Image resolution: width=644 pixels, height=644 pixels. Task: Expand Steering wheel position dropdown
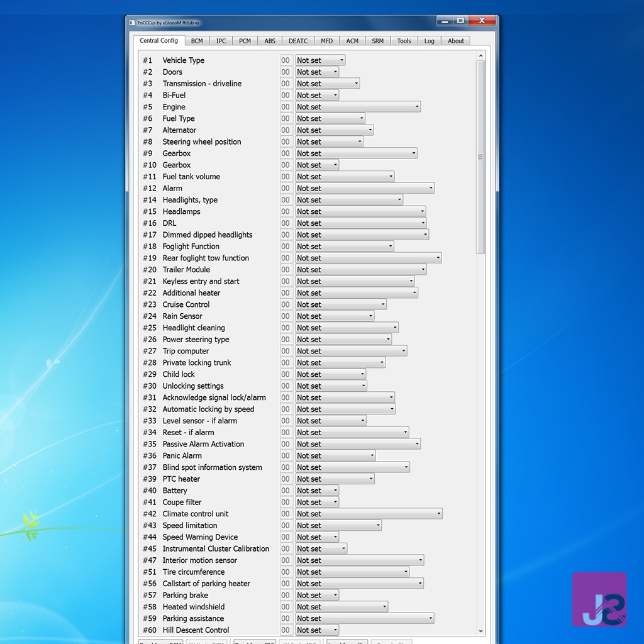tap(330, 142)
